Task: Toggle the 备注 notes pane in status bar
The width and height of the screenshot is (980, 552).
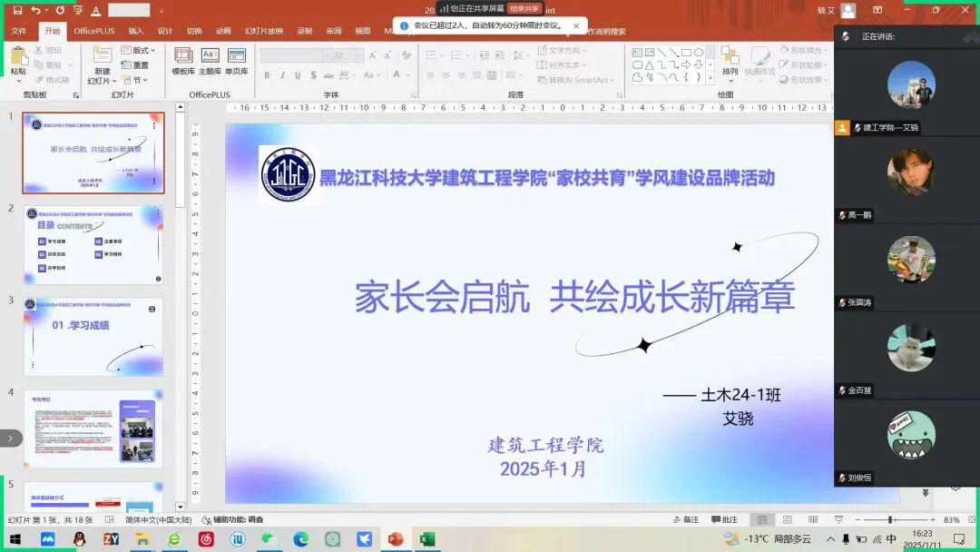Action: [x=686, y=519]
